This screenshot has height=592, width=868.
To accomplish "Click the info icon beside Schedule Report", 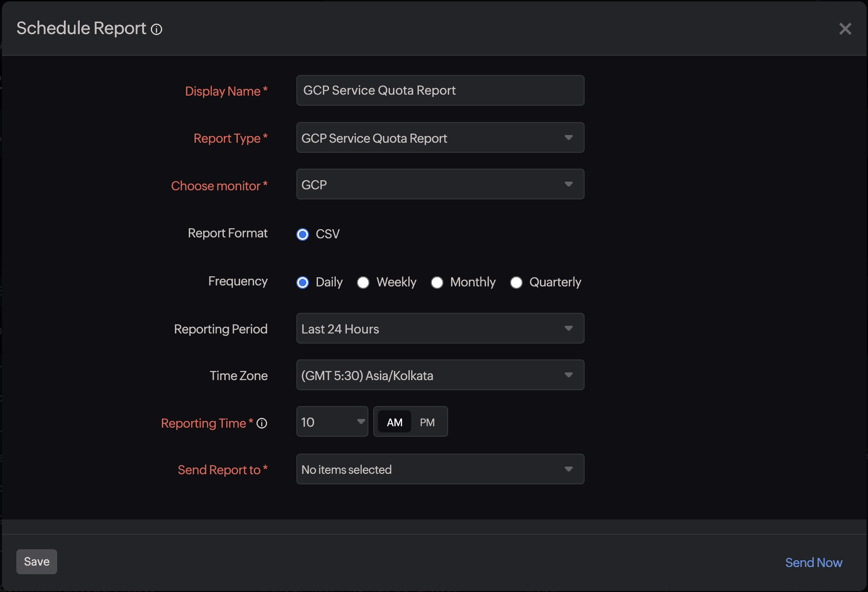I will click(157, 30).
